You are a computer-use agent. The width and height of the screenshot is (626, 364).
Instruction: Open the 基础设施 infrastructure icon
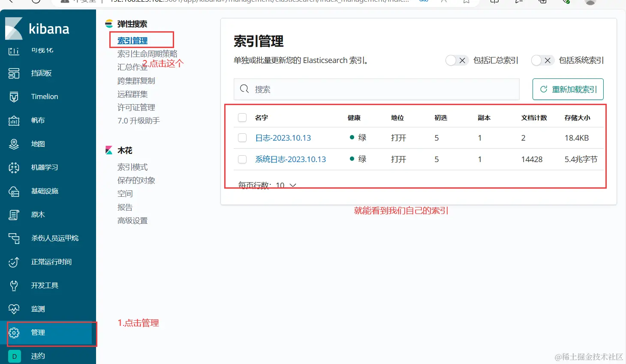pyautogui.click(x=14, y=191)
